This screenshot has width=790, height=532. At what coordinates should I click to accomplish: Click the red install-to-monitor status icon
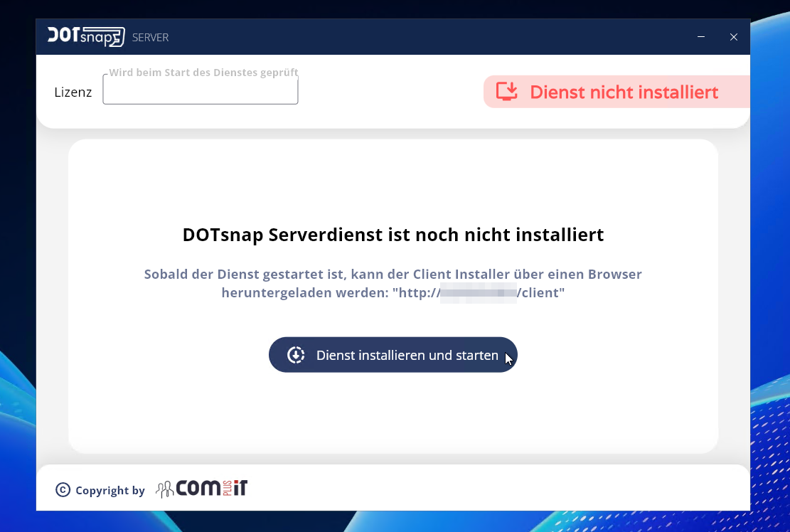pyautogui.click(x=507, y=92)
